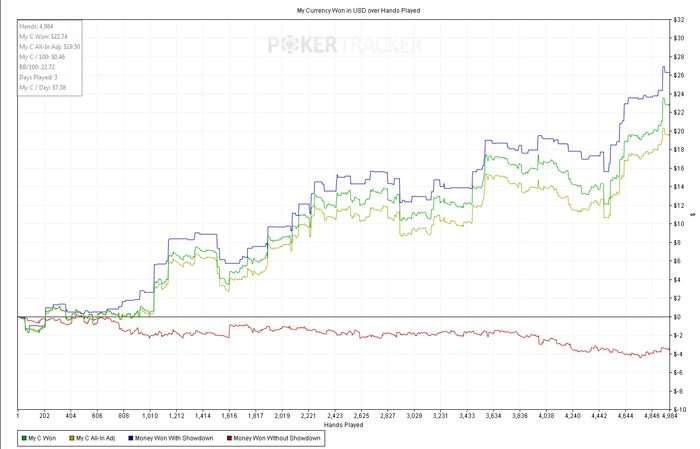Click the yellow My C All-In Adj swatch
This screenshot has height=449, width=700.
coord(72,438)
